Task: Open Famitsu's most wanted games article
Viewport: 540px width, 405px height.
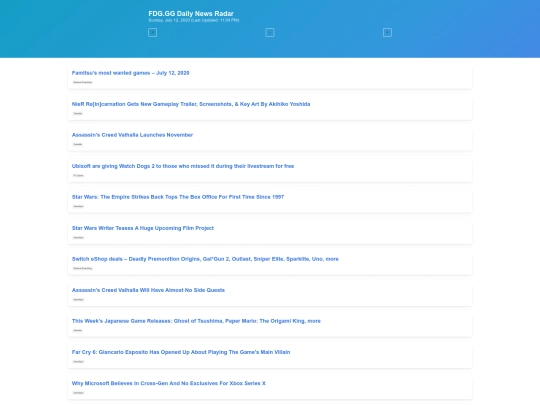Action: tap(131, 73)
